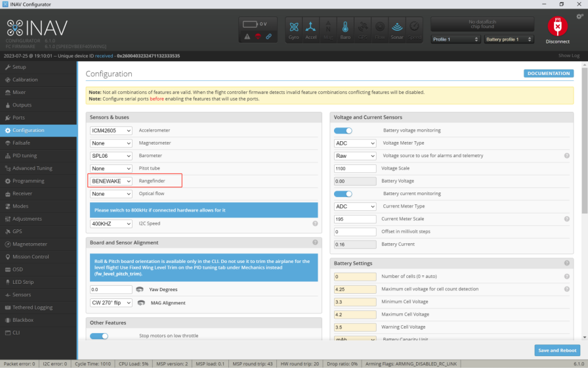The height and width of the screenshot is (368, 588).
Task: Open the Voltage Meter Type dropdown
Action: click(x=355, y=143)
